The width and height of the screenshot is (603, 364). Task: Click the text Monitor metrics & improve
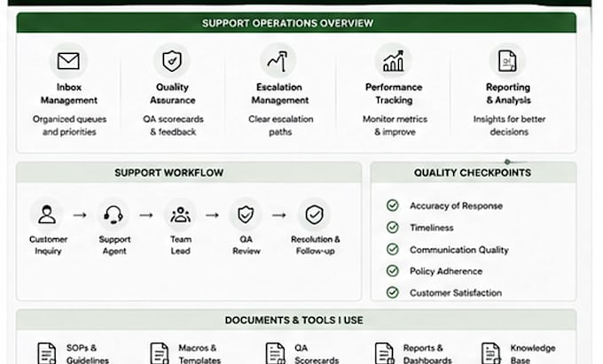(395, 126)
